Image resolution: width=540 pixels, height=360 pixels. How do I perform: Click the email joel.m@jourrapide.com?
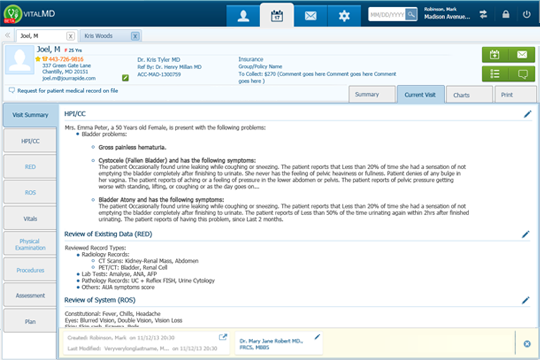point(69,78)
